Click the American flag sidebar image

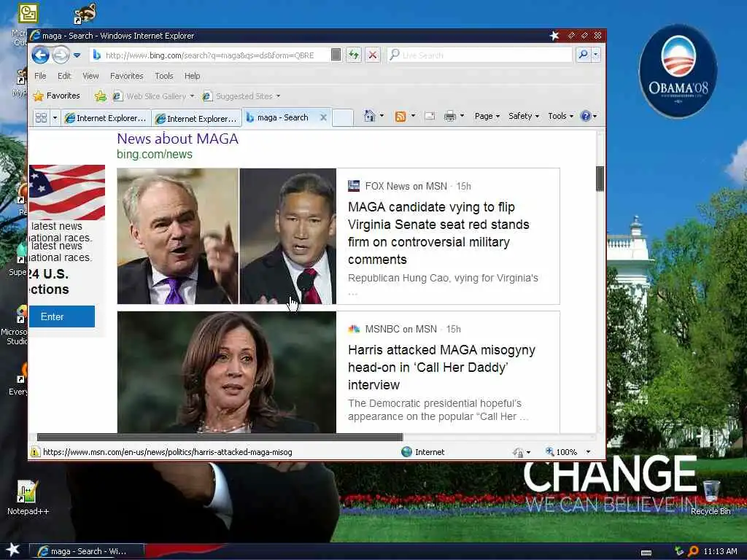coord(67,192)
